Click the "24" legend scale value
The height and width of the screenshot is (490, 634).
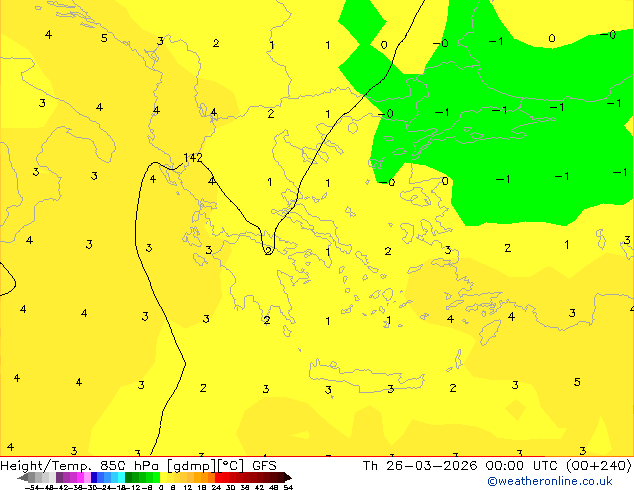[216, 488]
